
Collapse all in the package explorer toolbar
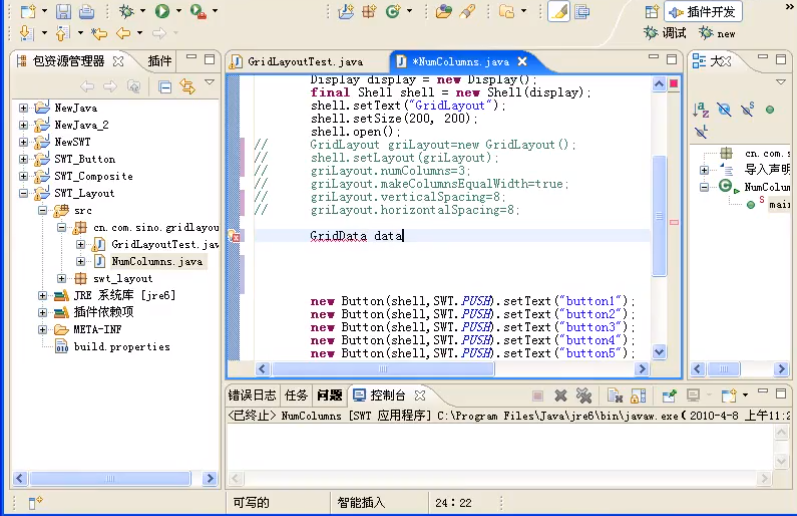point(166,87)
